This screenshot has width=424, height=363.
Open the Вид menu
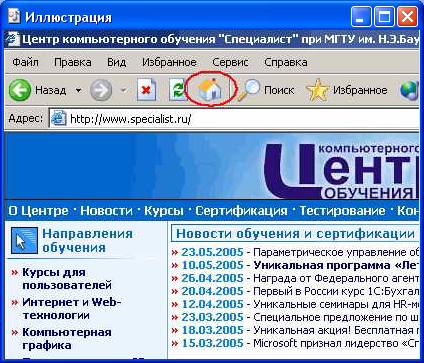(116, 62)
